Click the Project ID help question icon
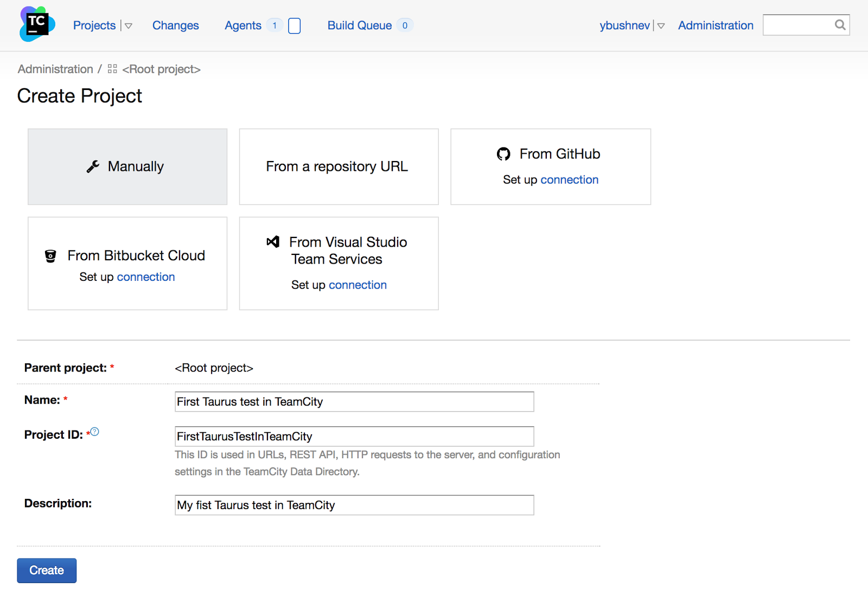Viewport: 868px width, 609px height. click(x=95, y=432)
